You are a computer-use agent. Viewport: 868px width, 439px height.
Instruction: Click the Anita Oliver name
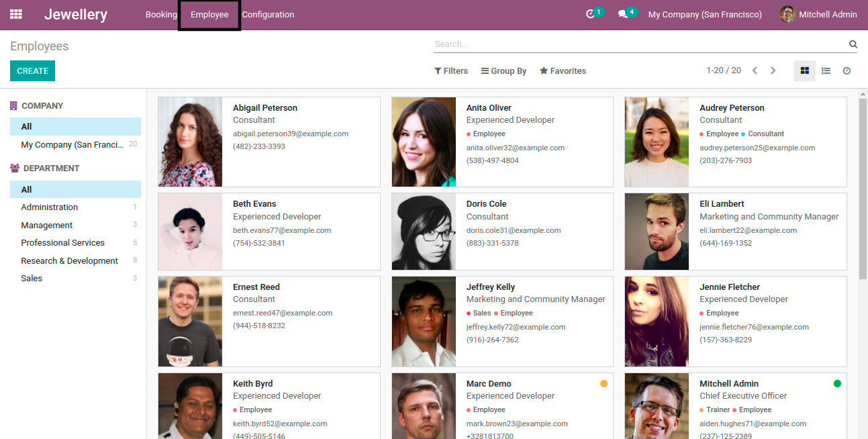pyautogui.click(x=489, y=107)
